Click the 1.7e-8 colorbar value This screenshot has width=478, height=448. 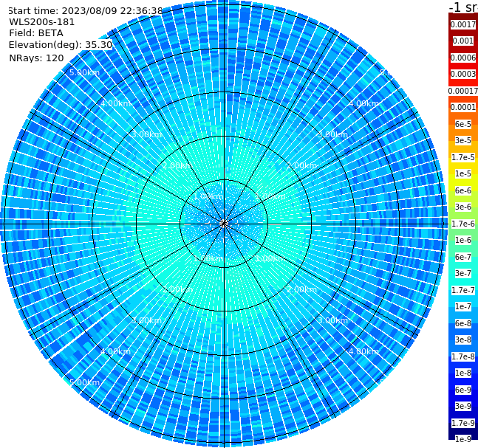point(463,356)
